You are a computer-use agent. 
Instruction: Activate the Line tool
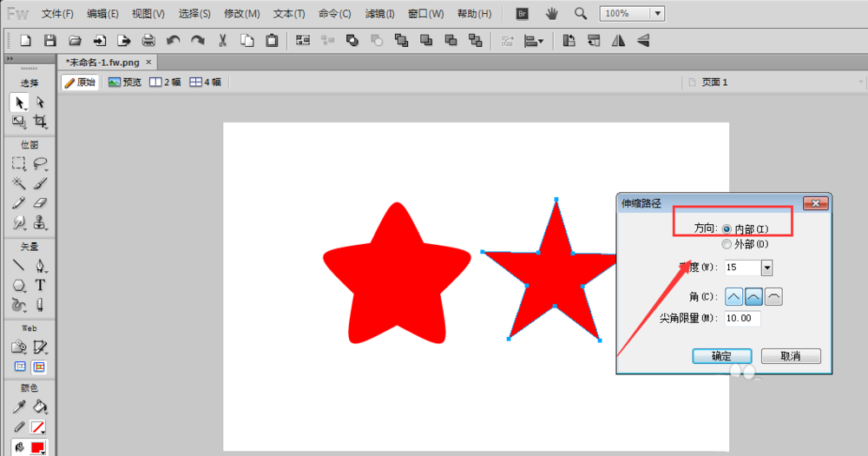point(18,266)
